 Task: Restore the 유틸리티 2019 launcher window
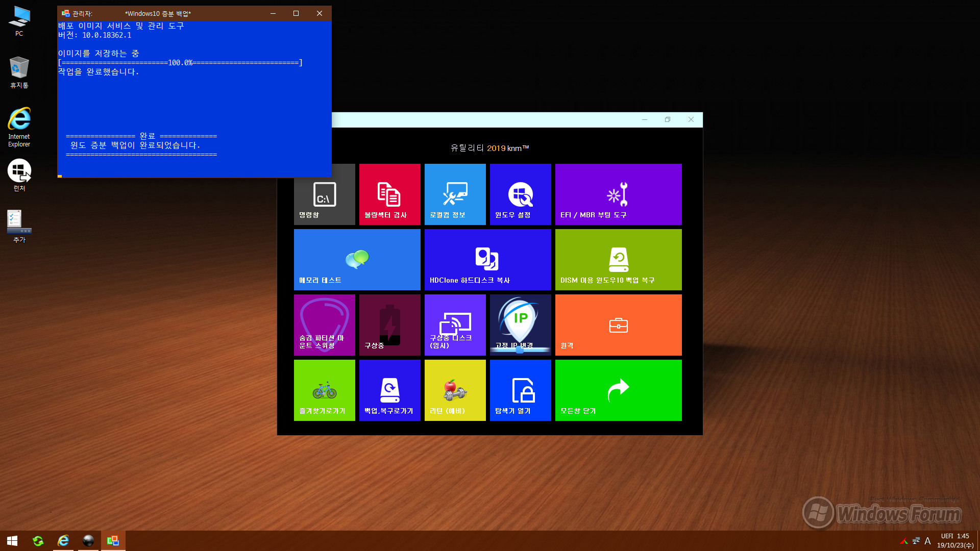tap(668, 119)
